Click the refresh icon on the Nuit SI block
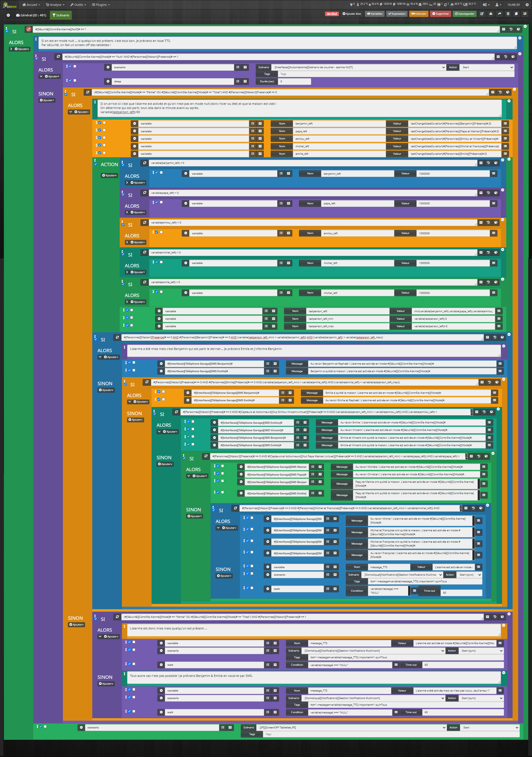 (58, 56)
